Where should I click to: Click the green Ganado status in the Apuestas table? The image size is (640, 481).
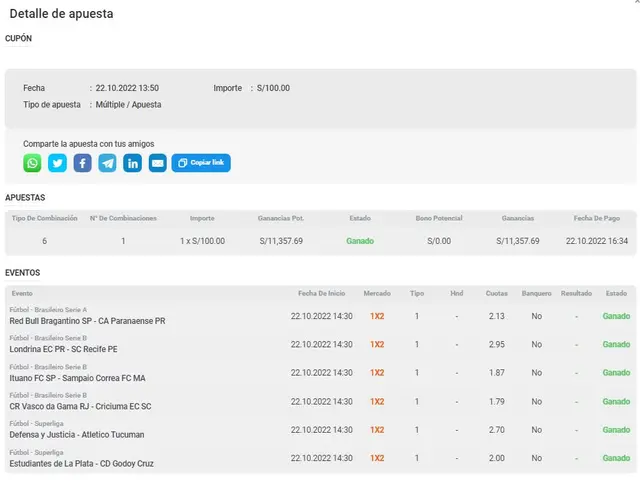point(360,241)
